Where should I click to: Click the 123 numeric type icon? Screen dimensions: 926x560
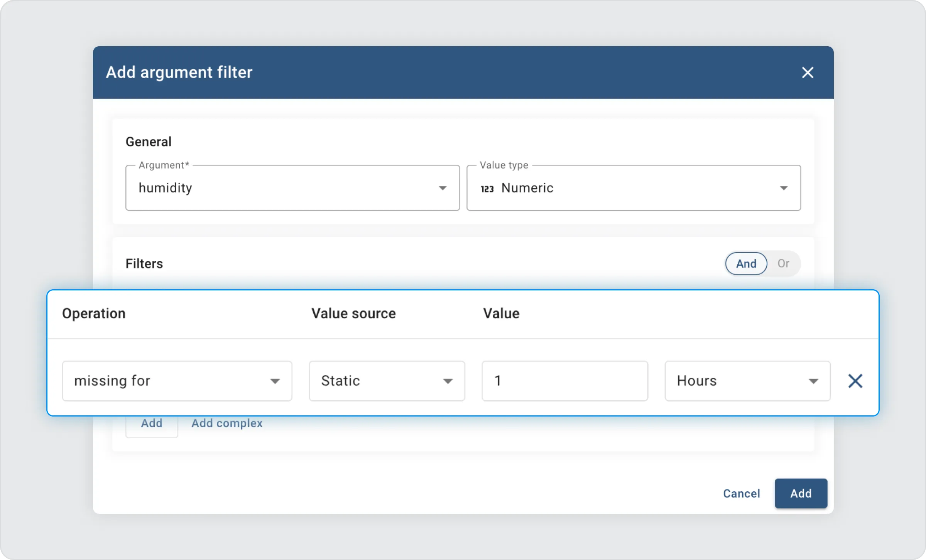(487, 189)
